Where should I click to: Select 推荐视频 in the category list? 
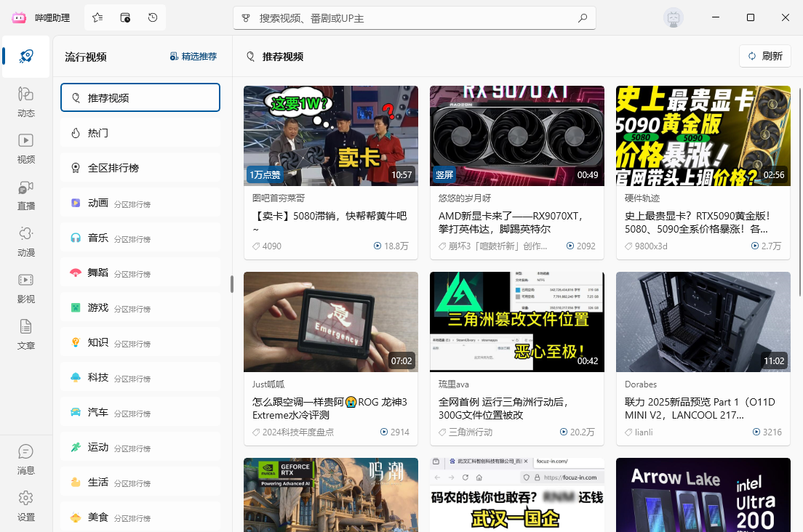140,97
